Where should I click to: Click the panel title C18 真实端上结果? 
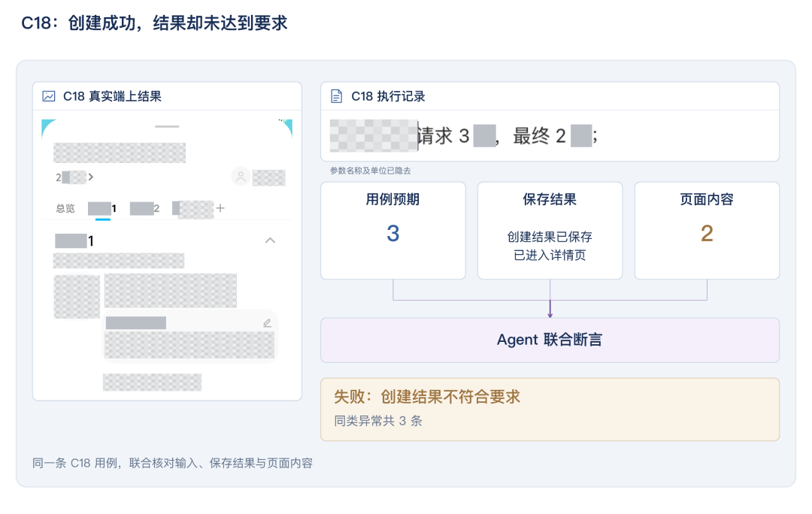point(112,96)
